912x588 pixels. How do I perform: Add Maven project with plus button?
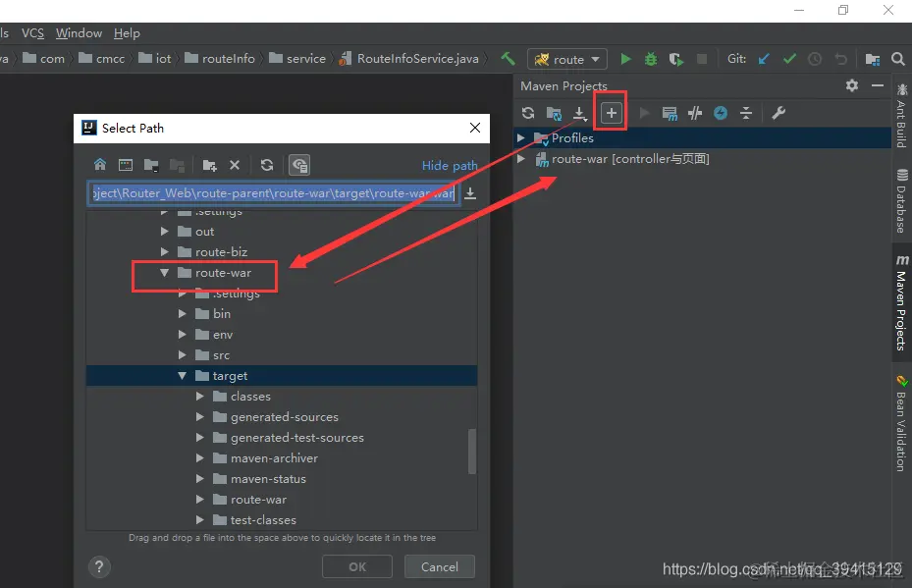(612, 113)
